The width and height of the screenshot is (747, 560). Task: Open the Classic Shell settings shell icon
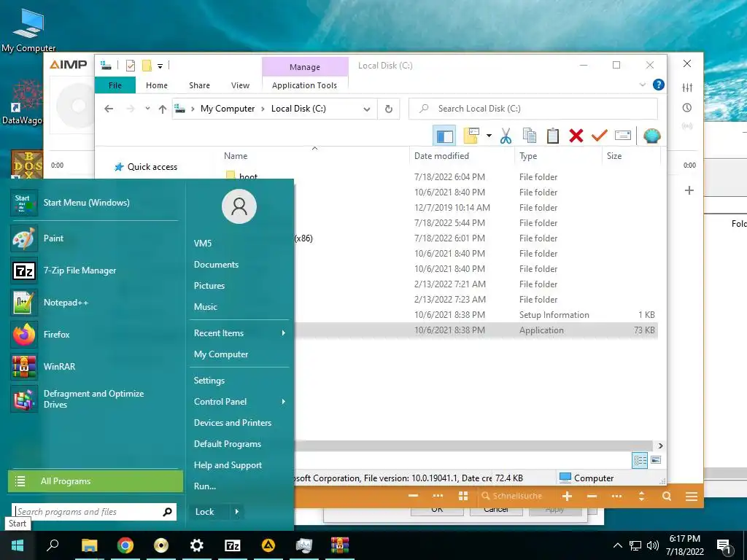651,136
